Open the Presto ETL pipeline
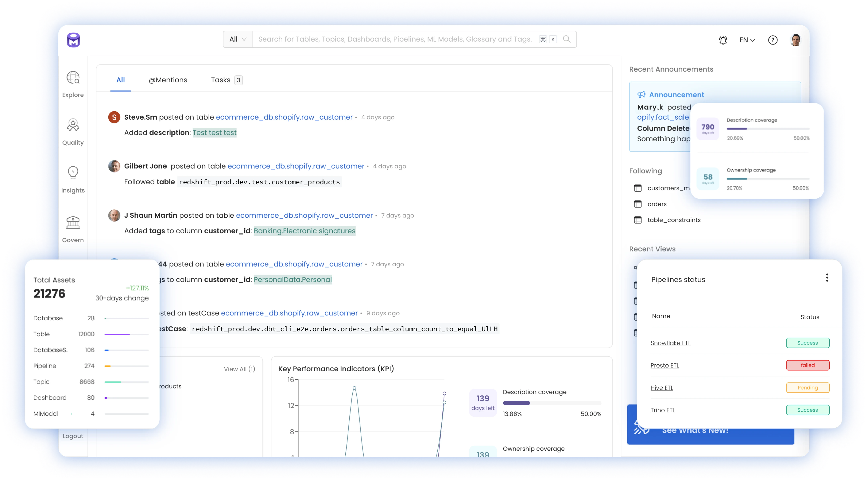Image resolution: width=868 pixels, height=482 pixels. pyautogui.click(x=664, y=365)
